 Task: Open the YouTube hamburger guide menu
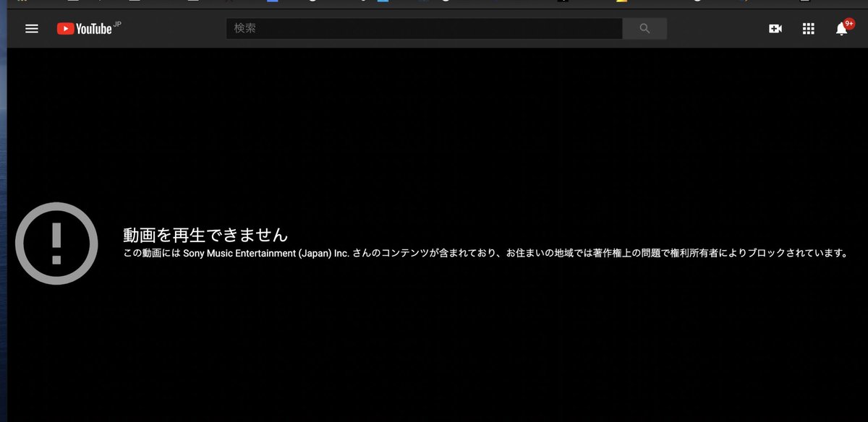pyautogui.click(x=32, y=29)
